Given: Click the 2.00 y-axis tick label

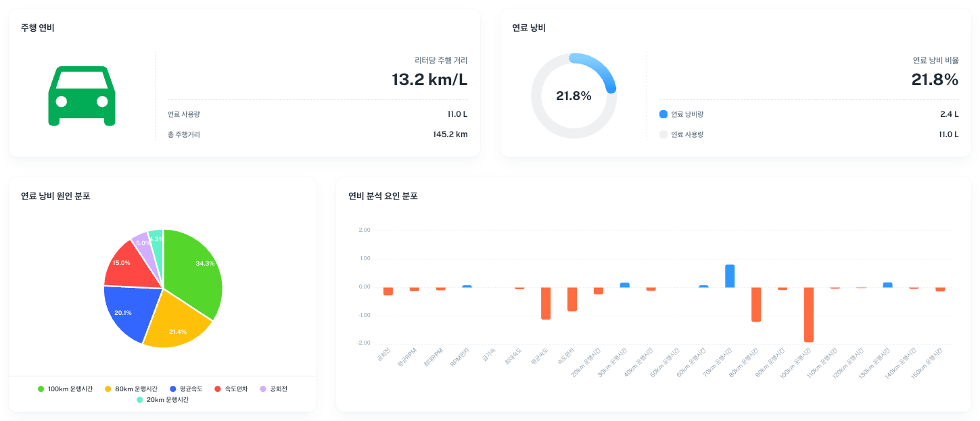Looking at the screenshot, I should [x=365, y=230].
